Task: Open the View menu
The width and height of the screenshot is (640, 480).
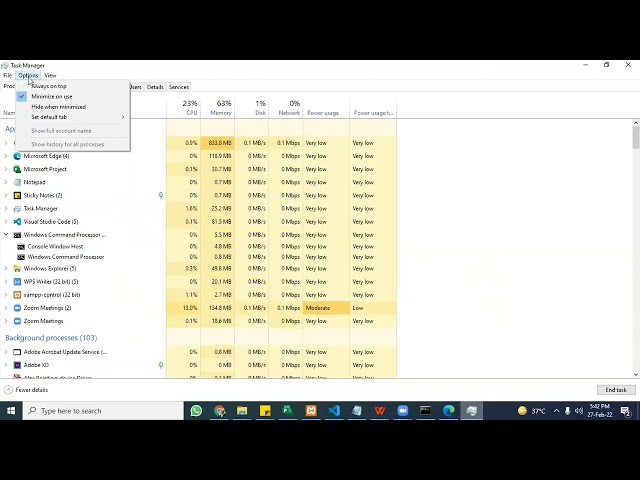Action: pyautogui.click(x=50, y=76)
